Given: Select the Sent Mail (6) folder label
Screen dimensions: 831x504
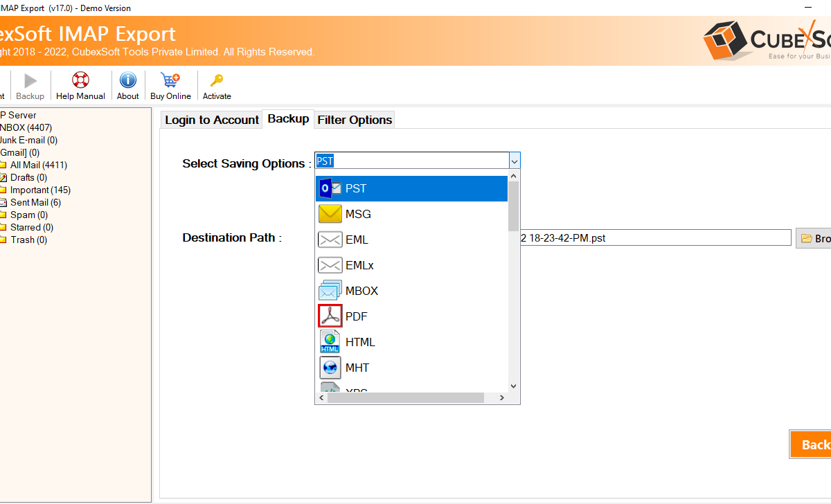Looking at the screenshot, I should click(x=35, y=202).
